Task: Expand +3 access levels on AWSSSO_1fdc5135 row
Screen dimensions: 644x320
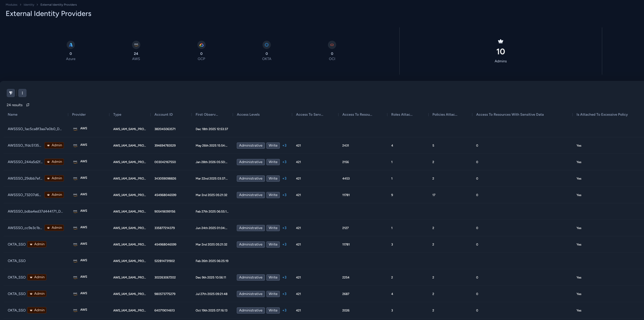Action: pos(284,145)
